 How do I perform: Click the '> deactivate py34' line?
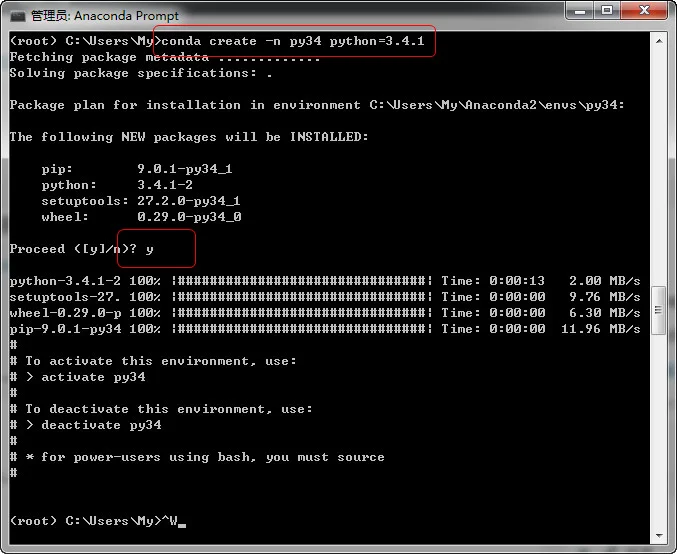[85, 425]
